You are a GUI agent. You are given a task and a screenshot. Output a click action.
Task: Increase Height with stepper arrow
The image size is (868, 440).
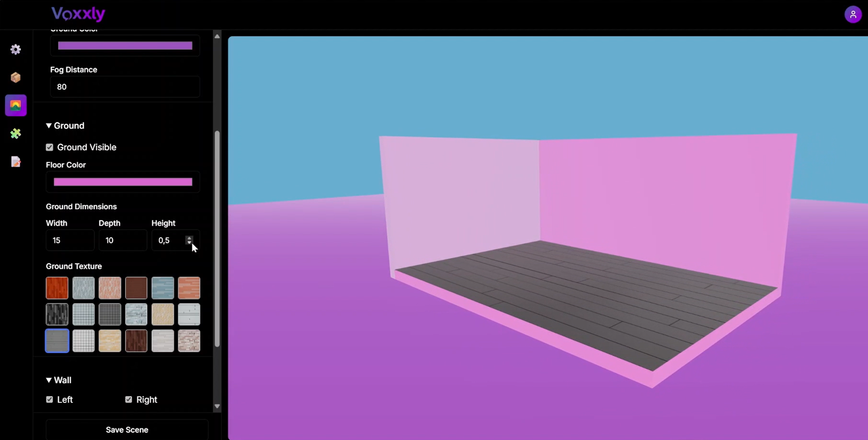pyautogui.click(x=189, y=238)
